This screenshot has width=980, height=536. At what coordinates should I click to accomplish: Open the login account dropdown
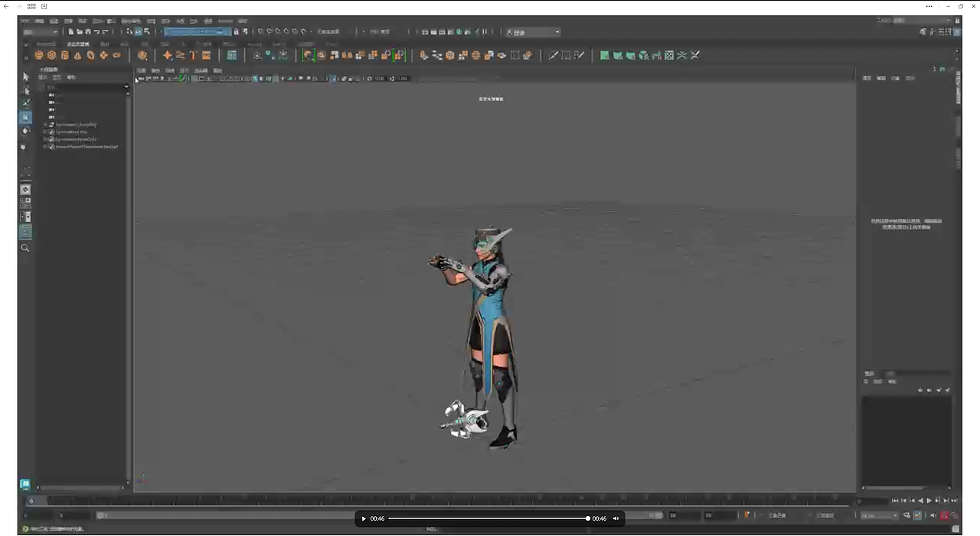click(x=533, y=32)
